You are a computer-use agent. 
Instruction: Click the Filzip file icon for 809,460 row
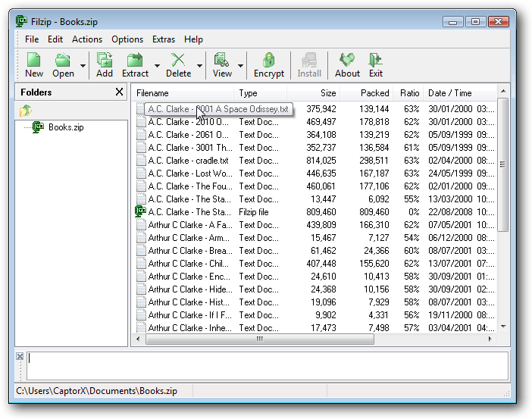point(140,211)
